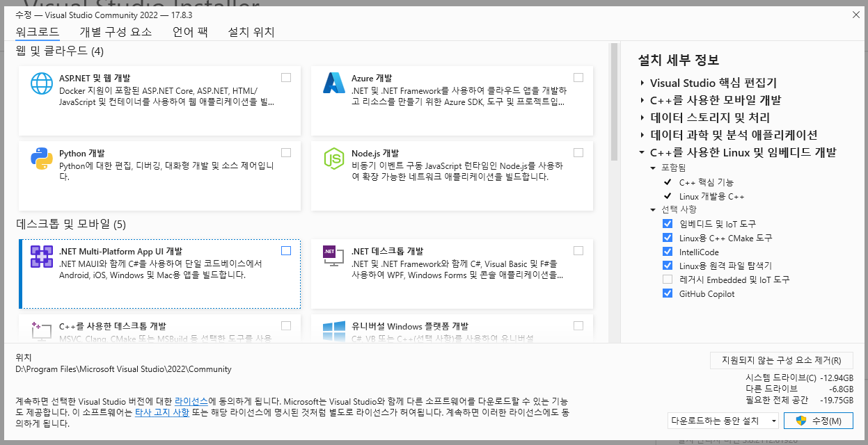Switch to the 언어 팩 tab
The image size is (868, 445).
pyautogui.click(x=190, y=32)
